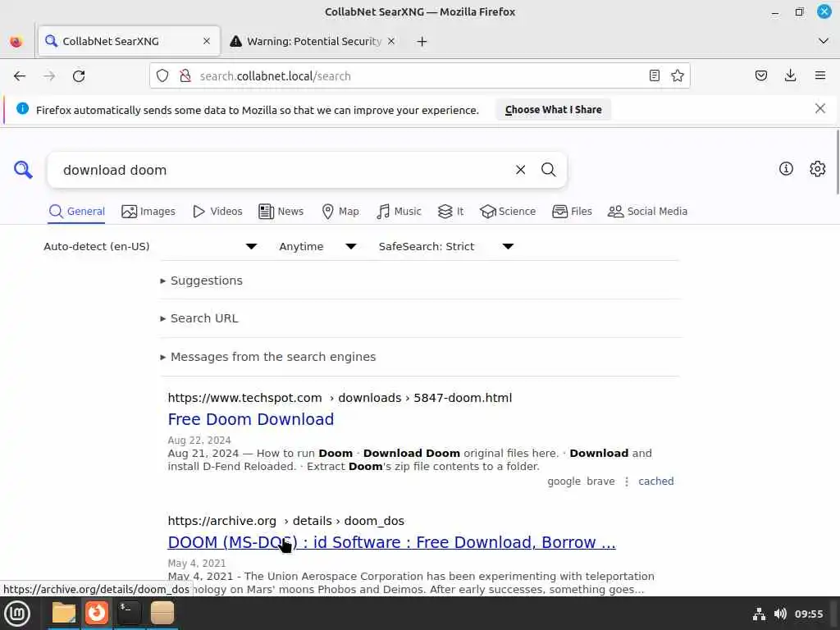Open cached version of techspot result
The image size is (840, 630).
(x=655, y=481)
